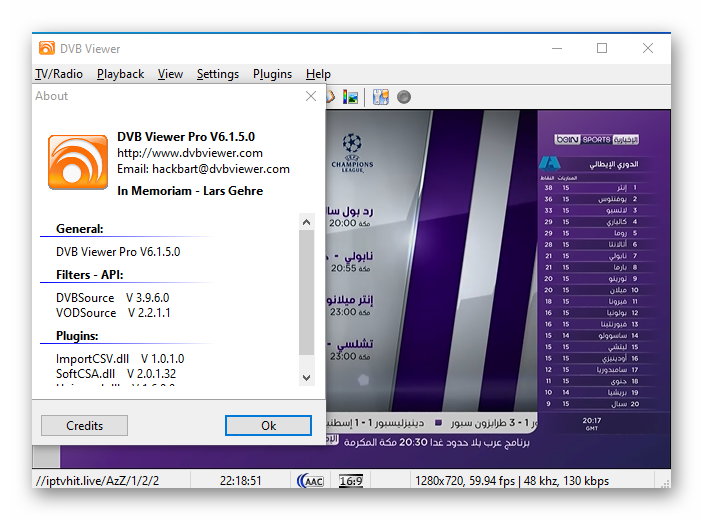Click the General: section heading
Screen dimensions: 703x520
coord(79,229)
